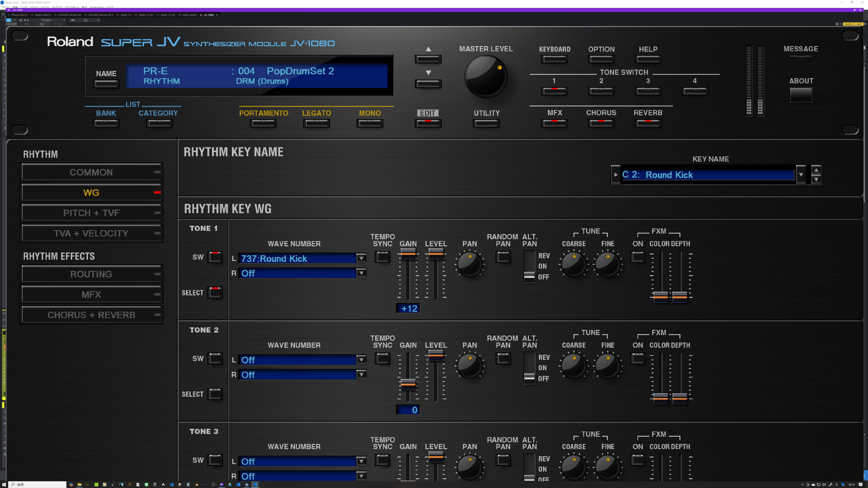Open the PITCH + TVF page
The height and width of the screenshot is (488, 868).
coord(91,213)
